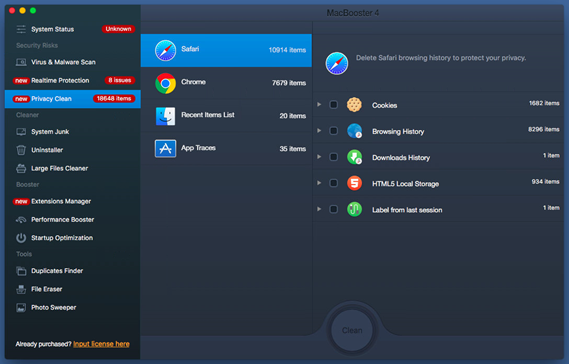The image size is (569, 364).
Task: Click the yellow minimize window button
Action: pyautogui.click(x=22, y=11)
